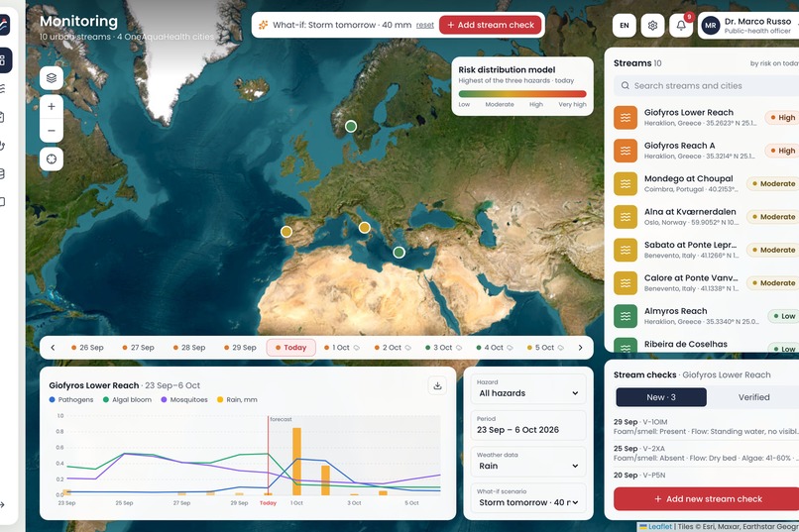Click the yellow stream icon for Mondego at Choupal
The height and width of the screenshot is (532, 799).
pos(626,184)
